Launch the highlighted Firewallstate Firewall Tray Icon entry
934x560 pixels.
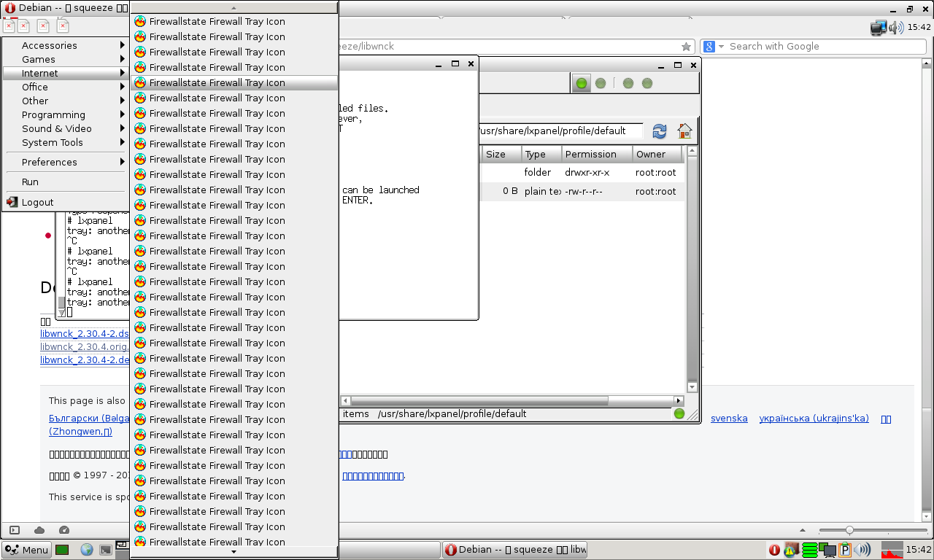233,82
